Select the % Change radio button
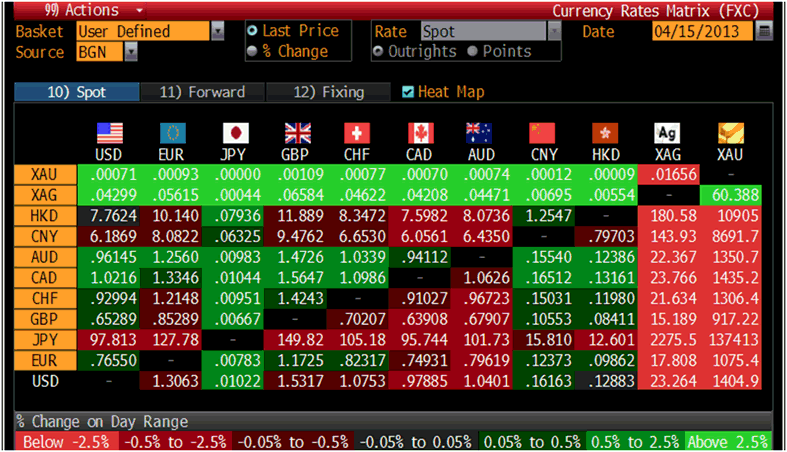The width and height of the screenshot is (787, 452). (x=252, y=51)
